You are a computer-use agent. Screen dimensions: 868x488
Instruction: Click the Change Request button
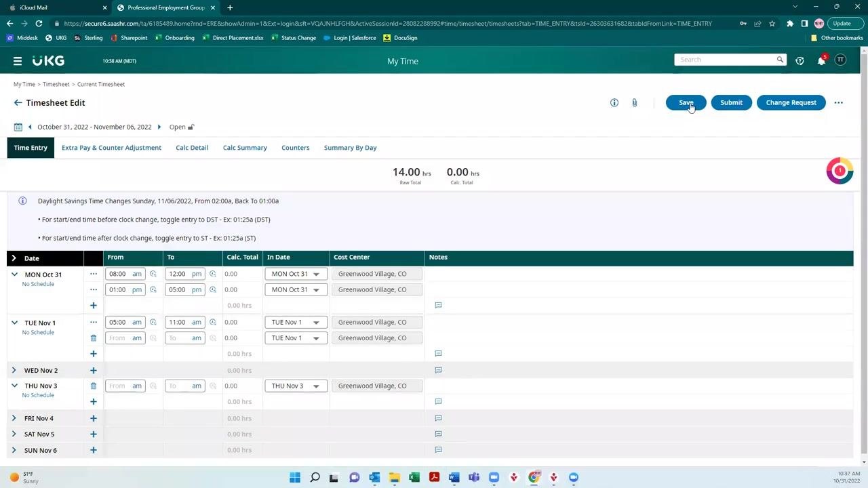[791, 103]
